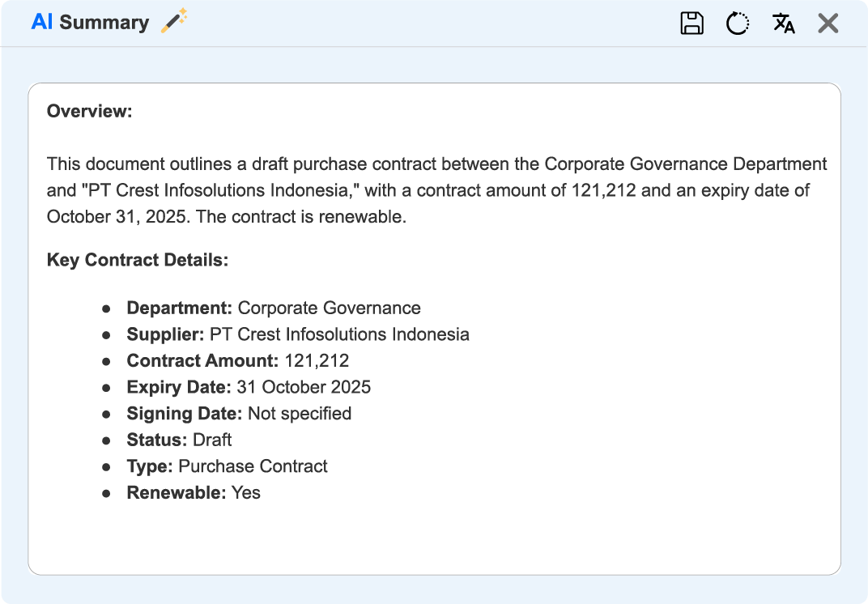Click the blue "AI" text in header
The width and height of the screenshot is (868, 604).
click(x=42, y=23)
